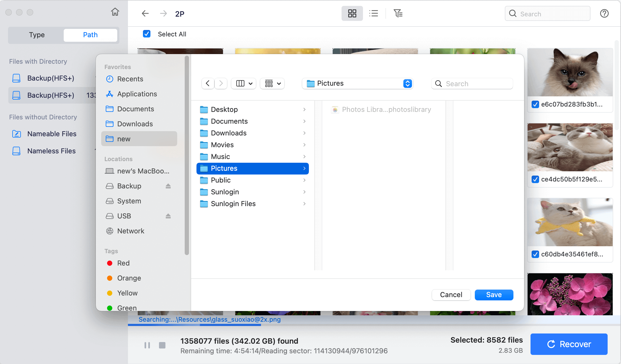Stop the scan with stop icon
Screen dimensions: 621x364
click(x=162, y=345)
